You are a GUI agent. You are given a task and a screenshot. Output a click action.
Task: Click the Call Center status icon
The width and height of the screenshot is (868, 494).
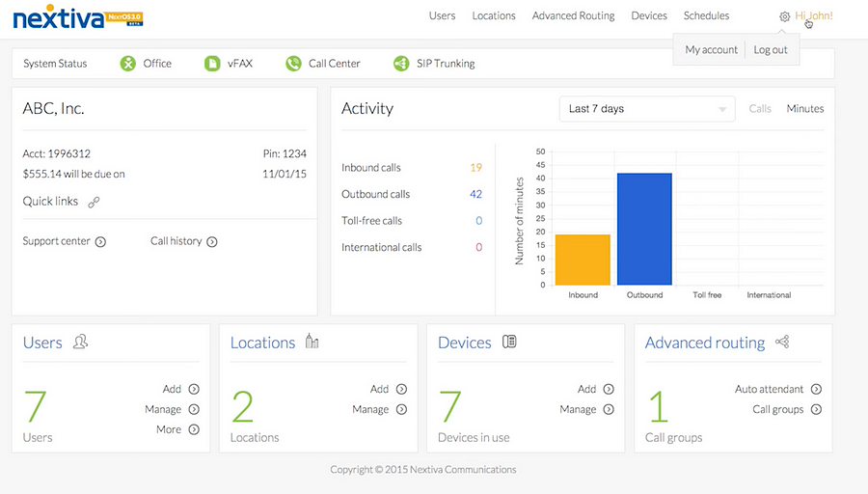pos(293,64)
